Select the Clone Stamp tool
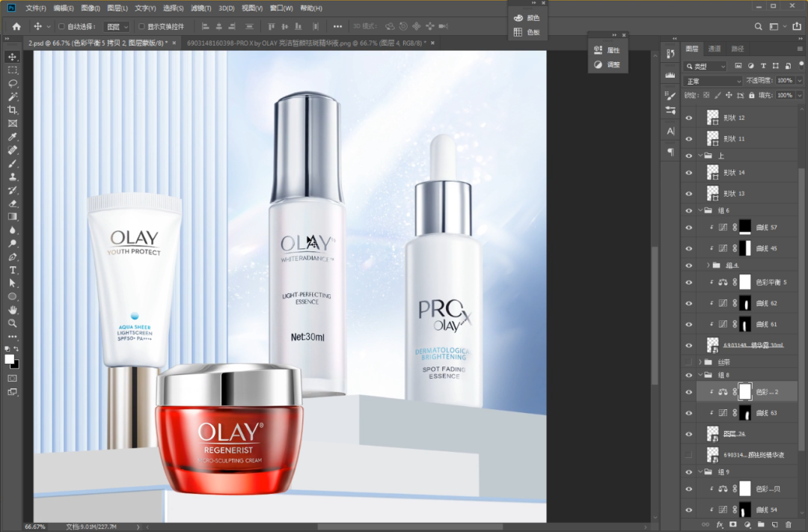The width and height of the screenshot is (808, 532). point(13,177)
